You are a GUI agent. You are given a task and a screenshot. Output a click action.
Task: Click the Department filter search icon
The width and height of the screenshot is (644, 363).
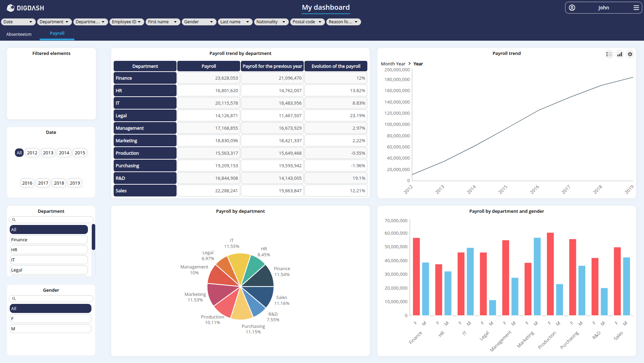coord(14,220)
